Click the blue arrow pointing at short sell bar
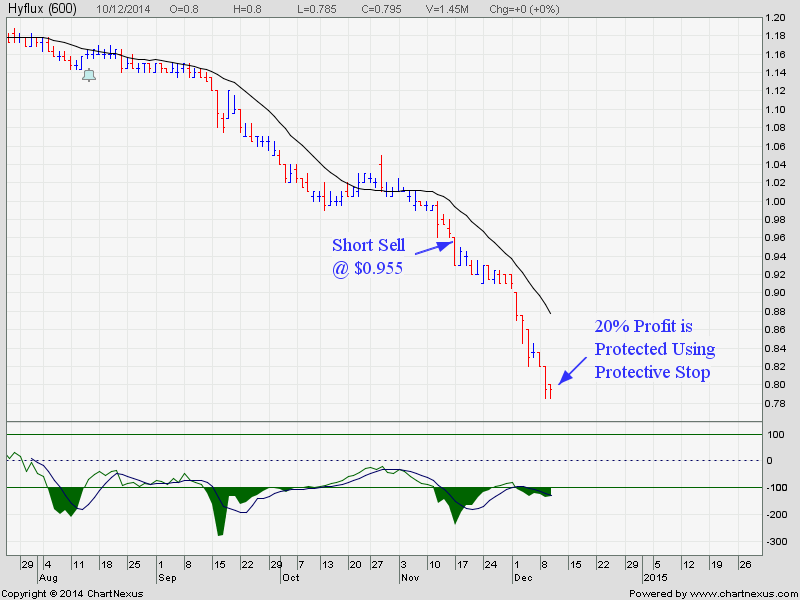The image size is (800, 600). 434,247
